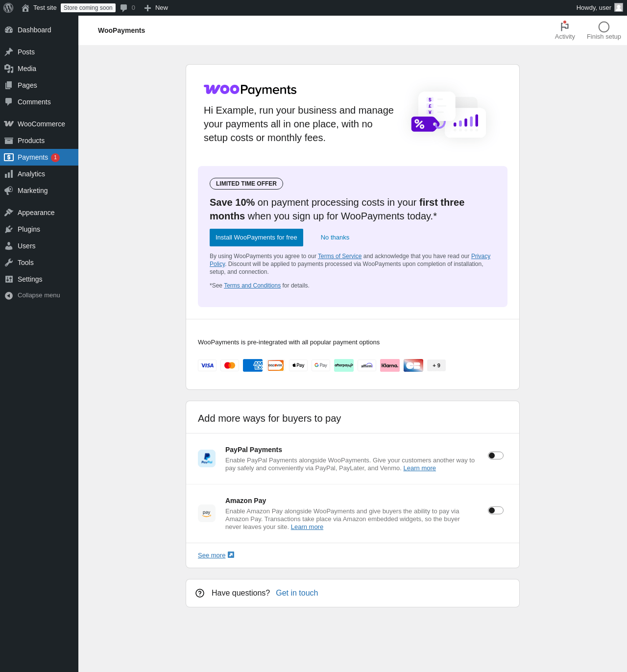Go to Analytics in the sidebar
This screenshot has width=627, height=672.
pyautogui.click(x=39, y=174)
